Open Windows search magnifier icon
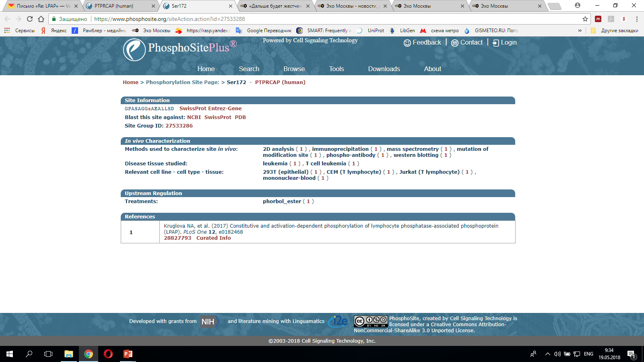The width and height of the screenshot is (644, 362). click(29, 354)
